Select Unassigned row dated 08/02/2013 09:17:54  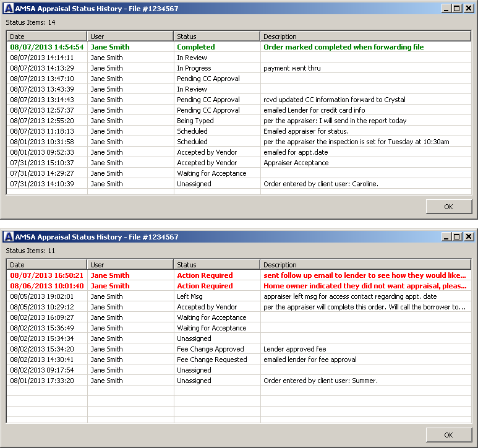click(x=239, y=370)
